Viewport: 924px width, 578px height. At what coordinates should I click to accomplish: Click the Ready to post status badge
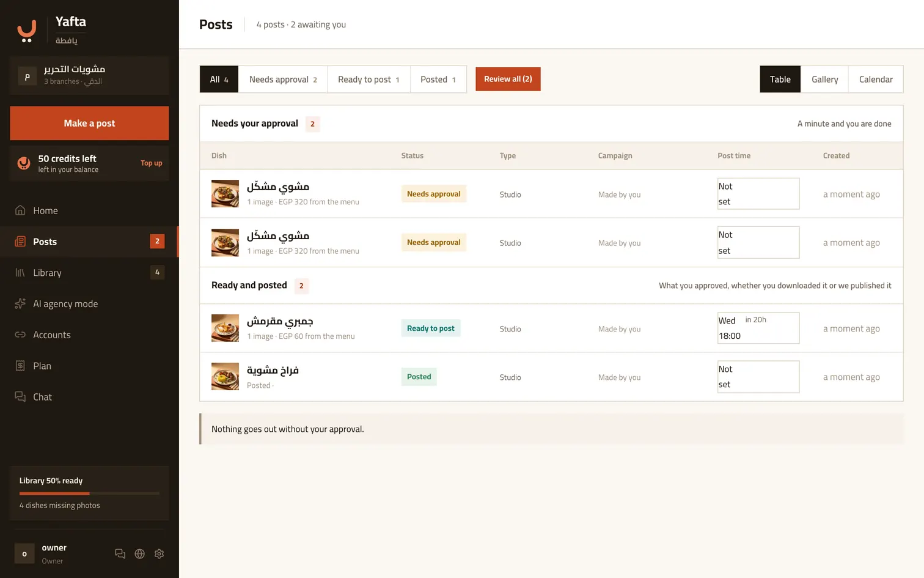click(x=431, y=328)
